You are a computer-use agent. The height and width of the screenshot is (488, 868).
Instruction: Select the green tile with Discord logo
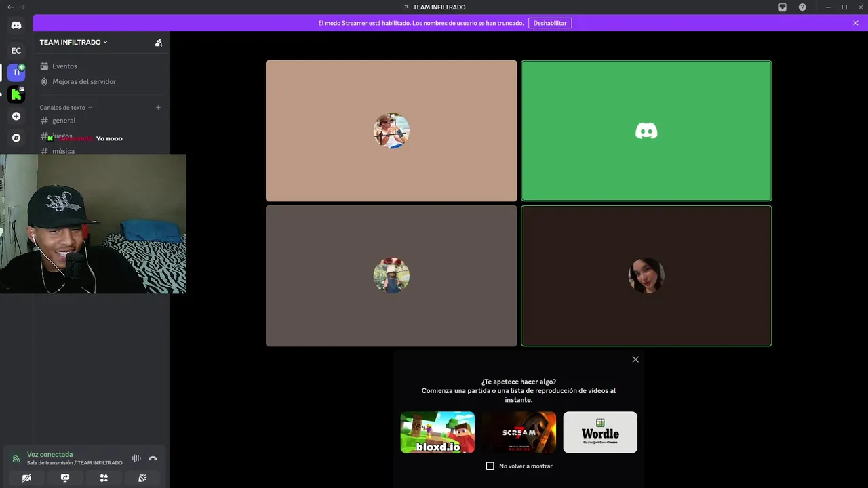(x=646, y=131)
